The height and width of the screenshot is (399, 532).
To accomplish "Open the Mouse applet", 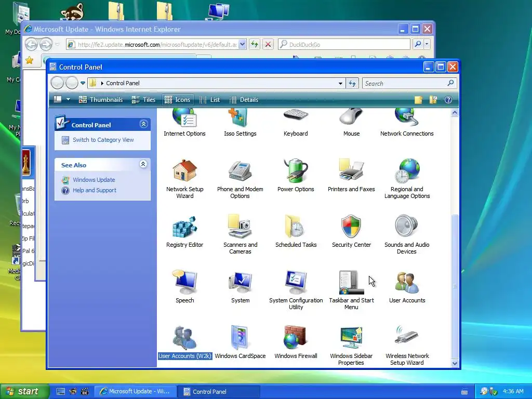I will tap(351, 122).
